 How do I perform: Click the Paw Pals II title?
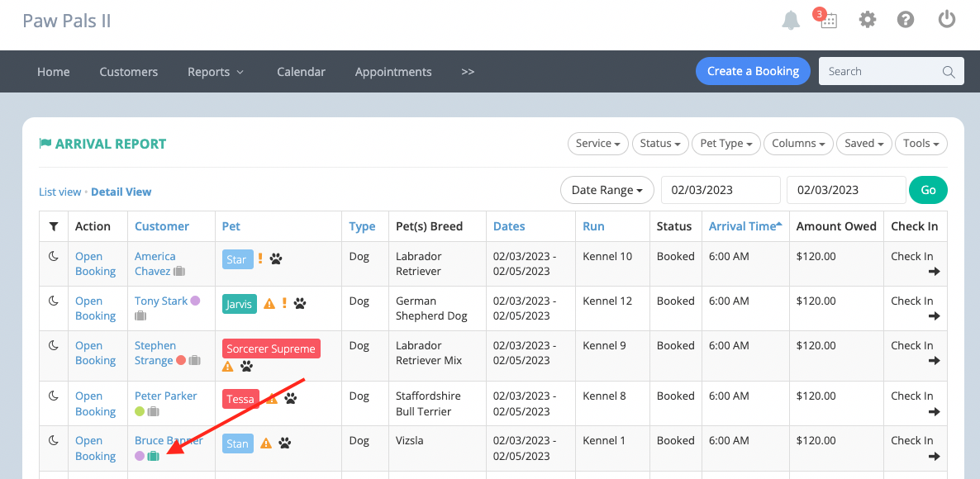pyautogui.click(x=67, y=21)
